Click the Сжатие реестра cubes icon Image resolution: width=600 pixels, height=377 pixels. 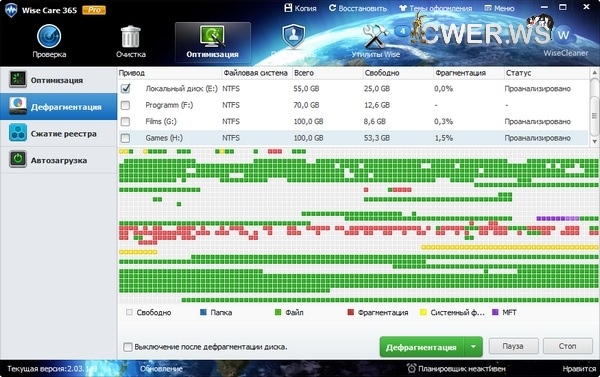(18, 133)
